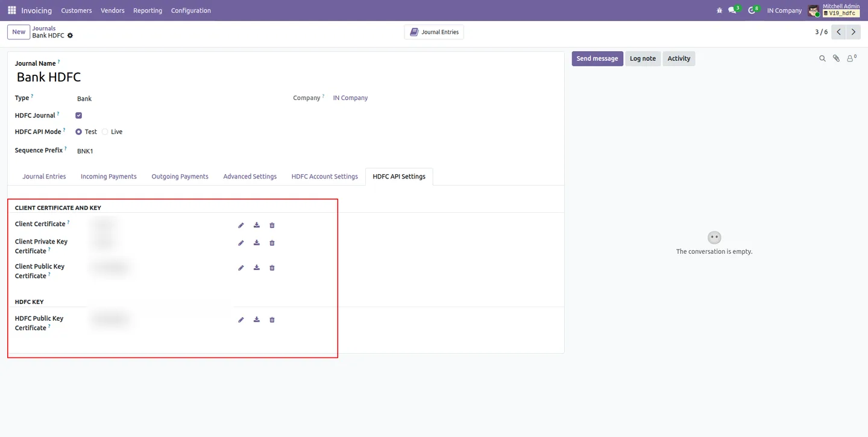
Task: Open the IN Company field link
Action: point(350,98)
